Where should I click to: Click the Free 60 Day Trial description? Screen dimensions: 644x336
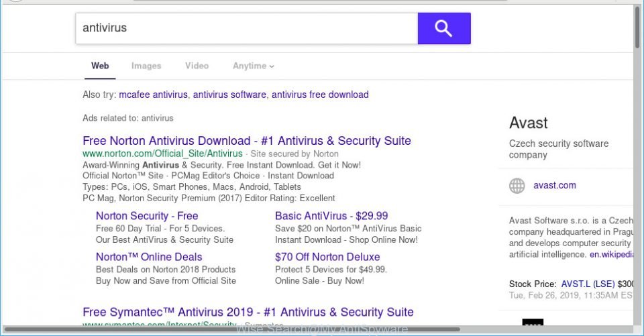coord(160,229)
